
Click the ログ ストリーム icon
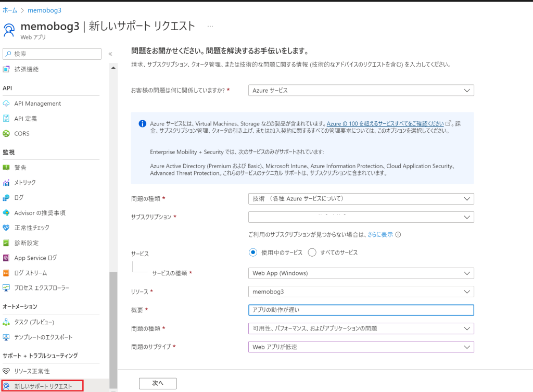tap(6, 273)
